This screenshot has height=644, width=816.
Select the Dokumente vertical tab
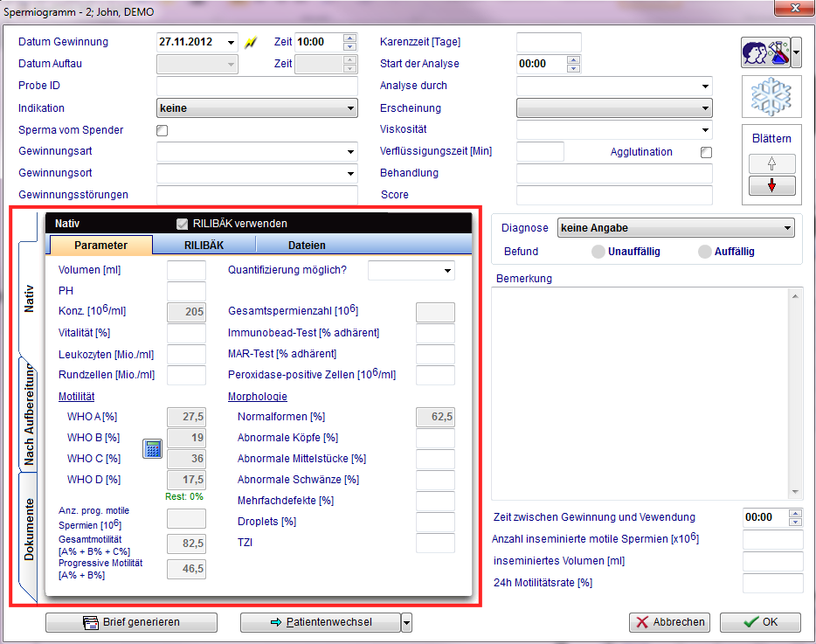pos(29,530)
